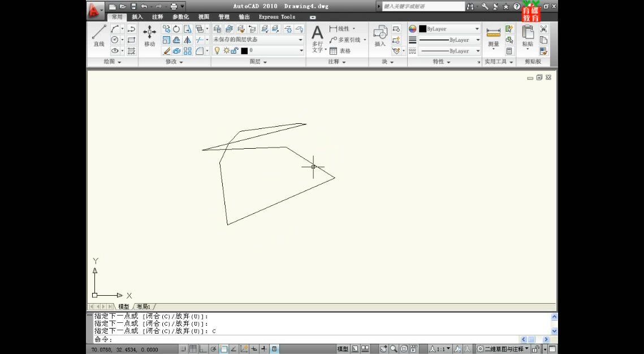
Task: Click the Array tool icon
Action: 187,51
